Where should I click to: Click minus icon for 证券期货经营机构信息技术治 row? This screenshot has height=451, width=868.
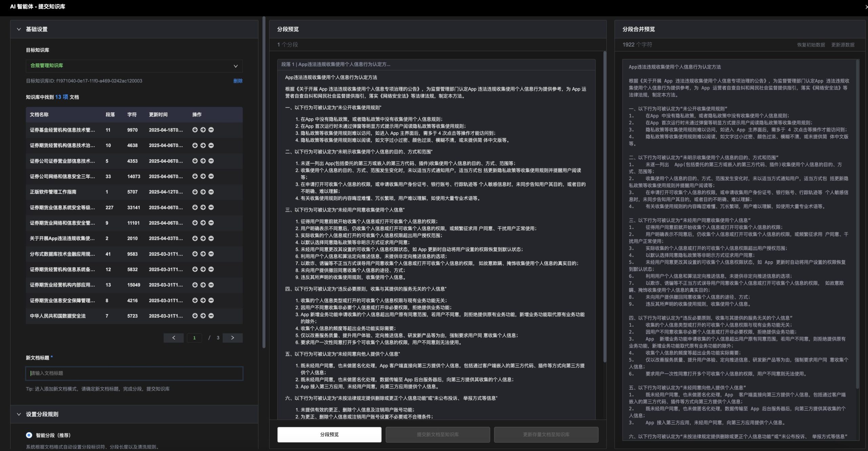(211, 145)
